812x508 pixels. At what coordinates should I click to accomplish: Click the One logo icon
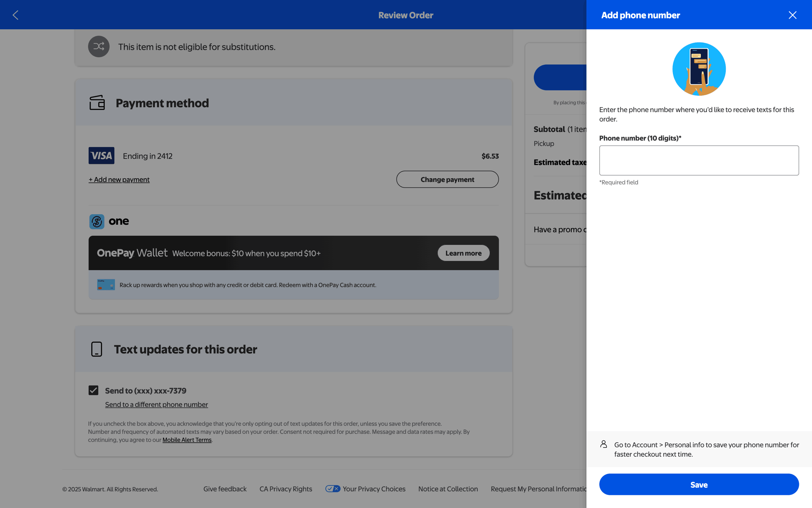click(97, 221)
